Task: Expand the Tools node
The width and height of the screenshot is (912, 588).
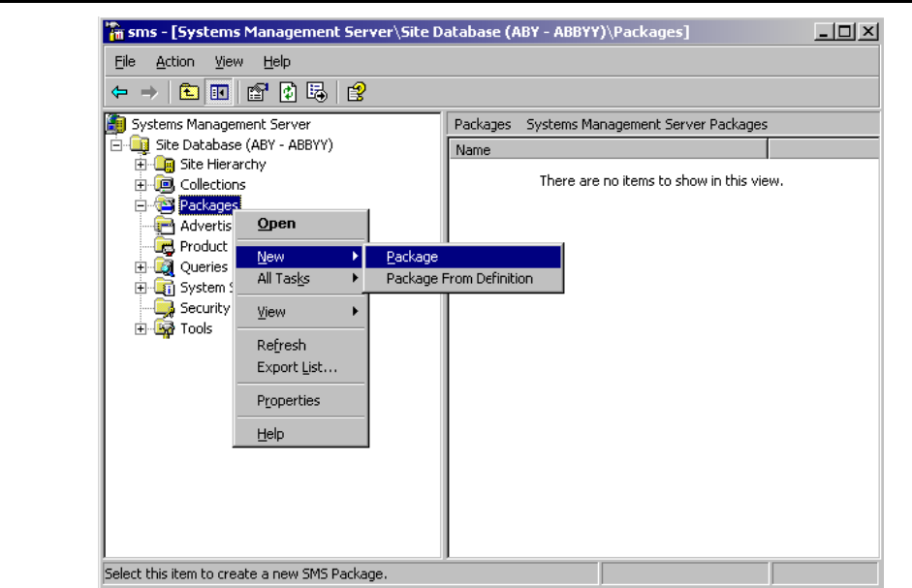Action: (141, 328)
